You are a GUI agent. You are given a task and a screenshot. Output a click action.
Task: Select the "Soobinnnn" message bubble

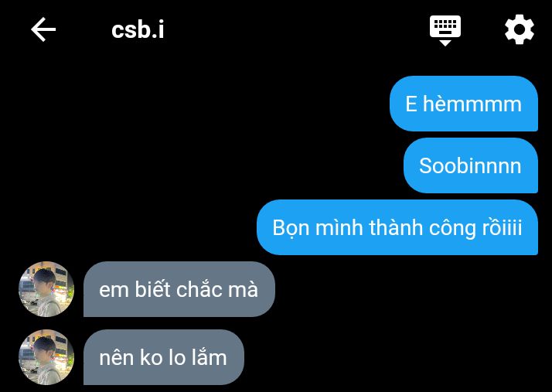[x=471, y=165]
